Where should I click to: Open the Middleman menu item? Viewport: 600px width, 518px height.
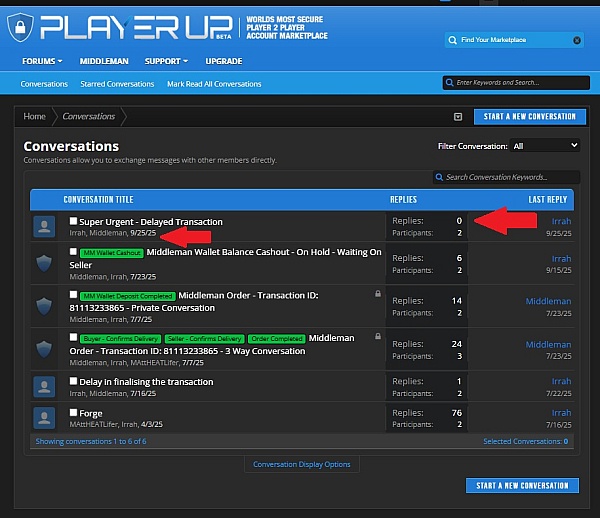click(105, 61)
